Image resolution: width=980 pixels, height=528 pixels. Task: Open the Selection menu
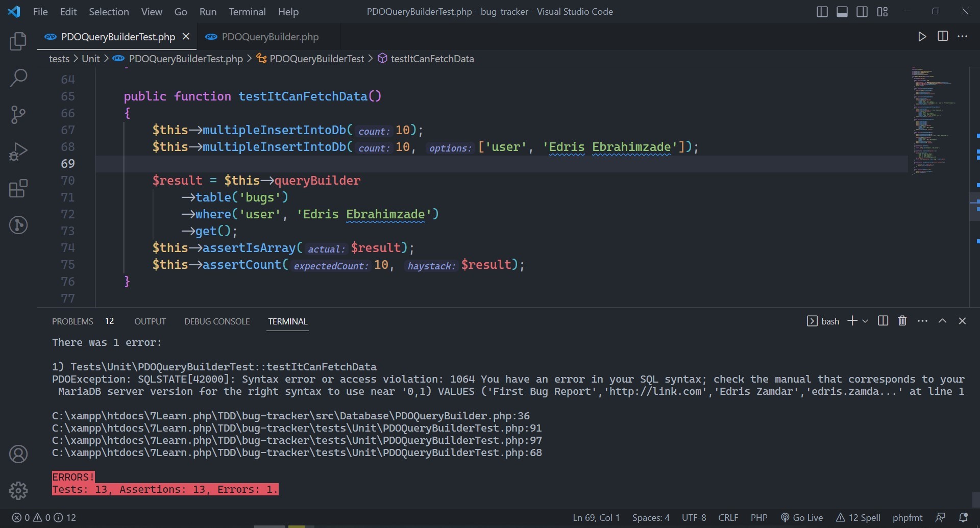[109, 12]
